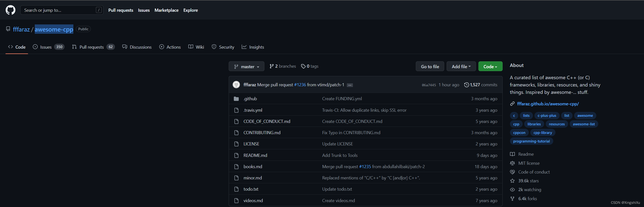644x207 pixels.
Task: Click the file icon beside README.md
Action: click(x=236, y=155)
